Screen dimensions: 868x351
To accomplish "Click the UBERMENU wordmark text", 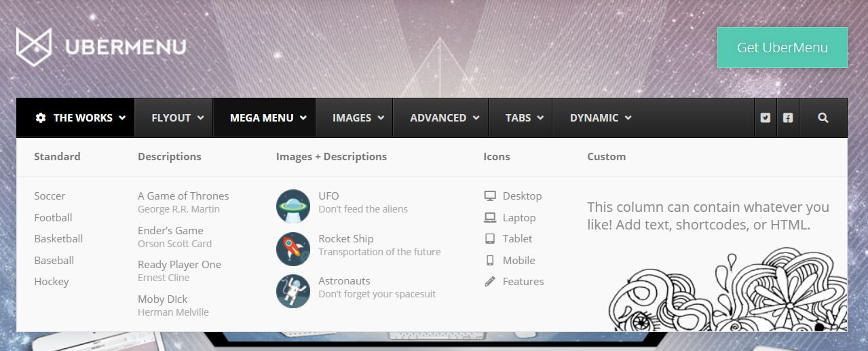I will 126,47.
